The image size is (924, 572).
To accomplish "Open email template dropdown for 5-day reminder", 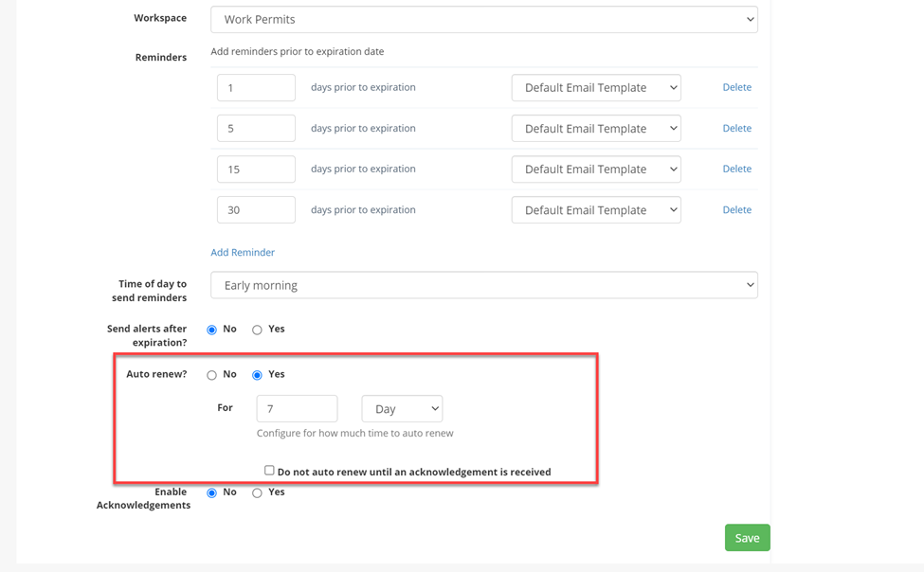I will click(596, 129).
